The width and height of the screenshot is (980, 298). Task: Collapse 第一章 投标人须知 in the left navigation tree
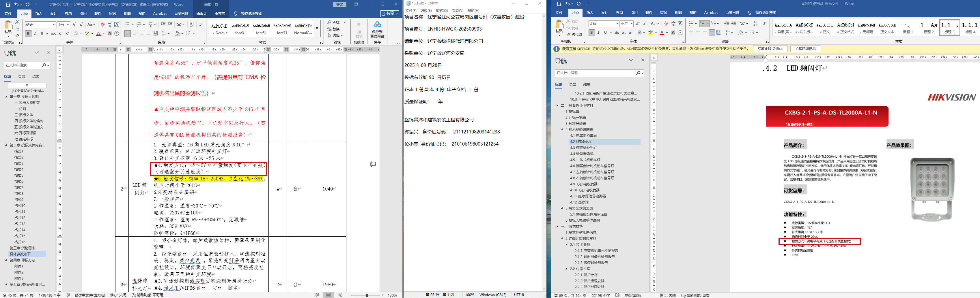(x=6, y=97)
